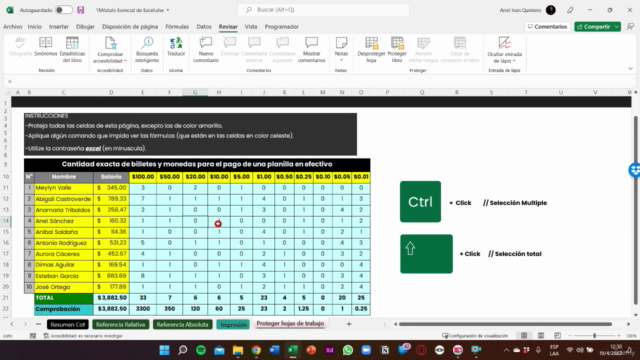
Task: Open WhatsApp from taskbar
Action: pos(348,350)
